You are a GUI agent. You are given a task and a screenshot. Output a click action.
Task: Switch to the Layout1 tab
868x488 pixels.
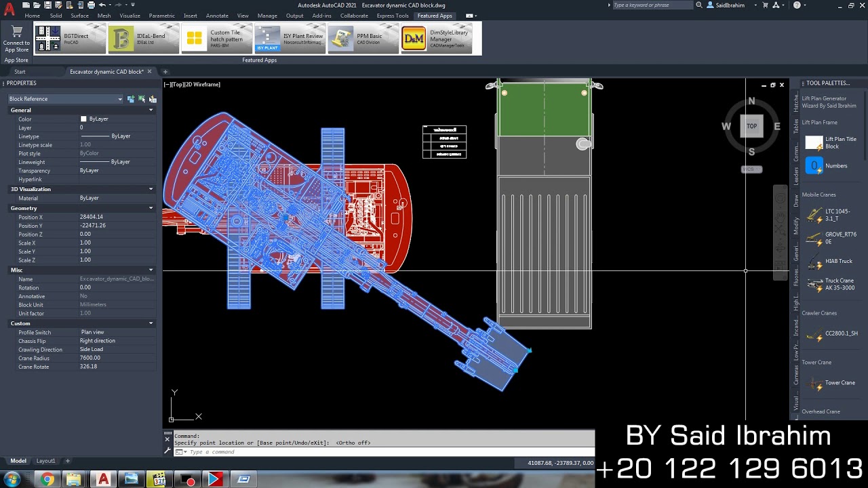pyautogui.click(x=45, y=461)
